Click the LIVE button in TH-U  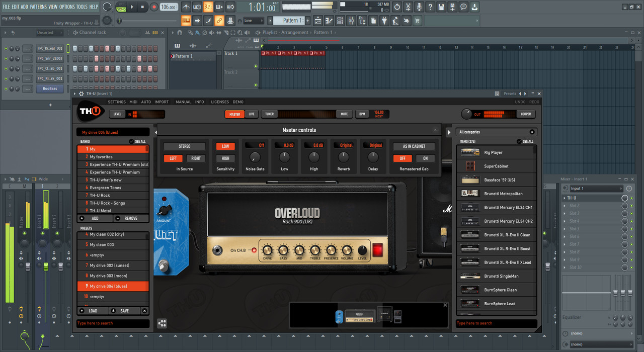click(x=252, y=114)
